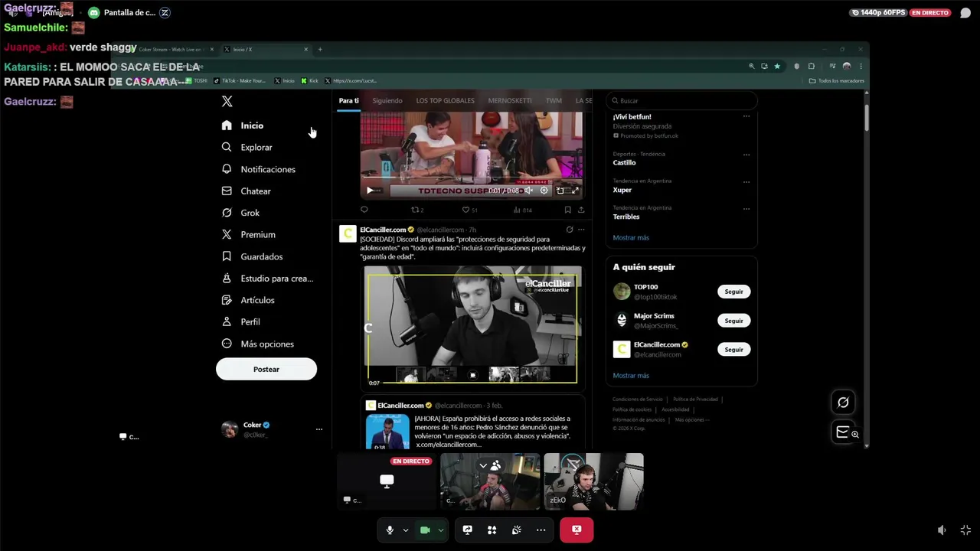This screenshot has height=551, width=980.
Task: Play the ElCanciller Discord video thumbnail
Action: coord(472,328)
